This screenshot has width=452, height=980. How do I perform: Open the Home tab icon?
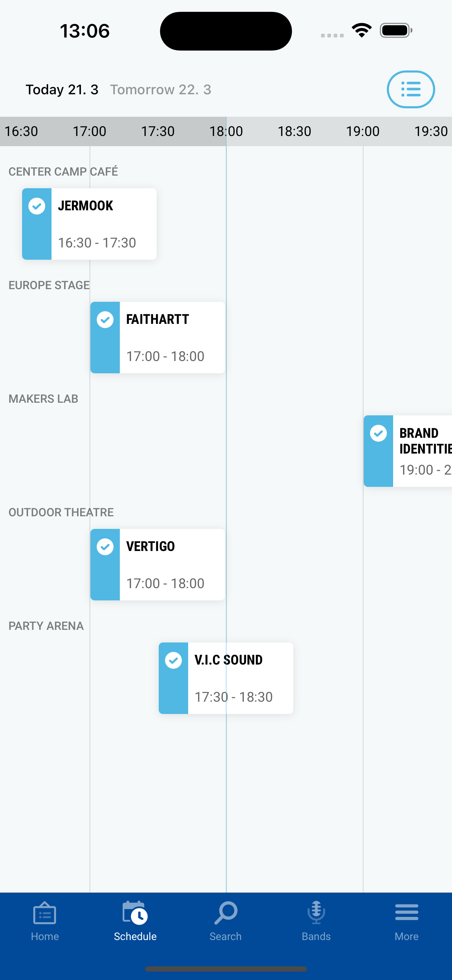[x=45, y=913]
